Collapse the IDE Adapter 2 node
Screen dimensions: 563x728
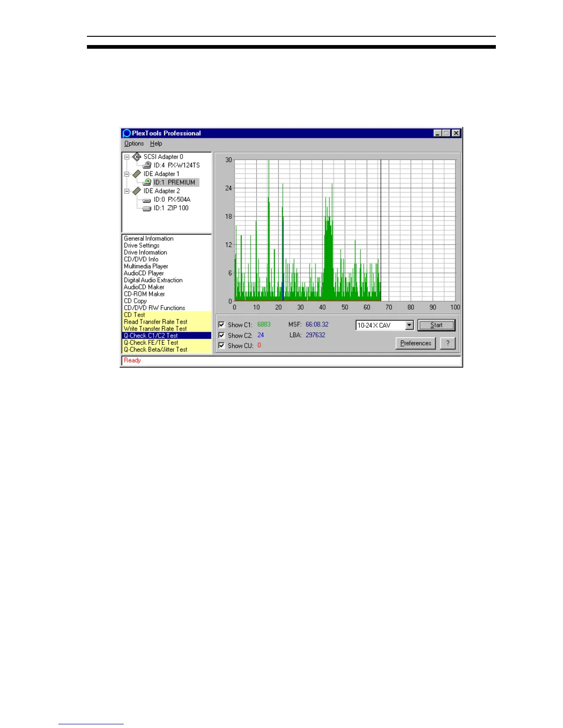click(127, 191)
